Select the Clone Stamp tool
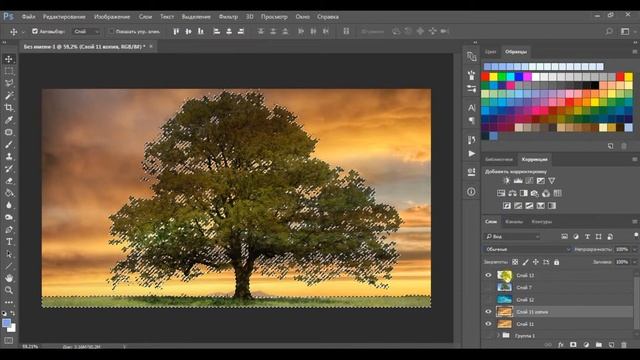This screenshot has height=360, width=640. [9, 157]
